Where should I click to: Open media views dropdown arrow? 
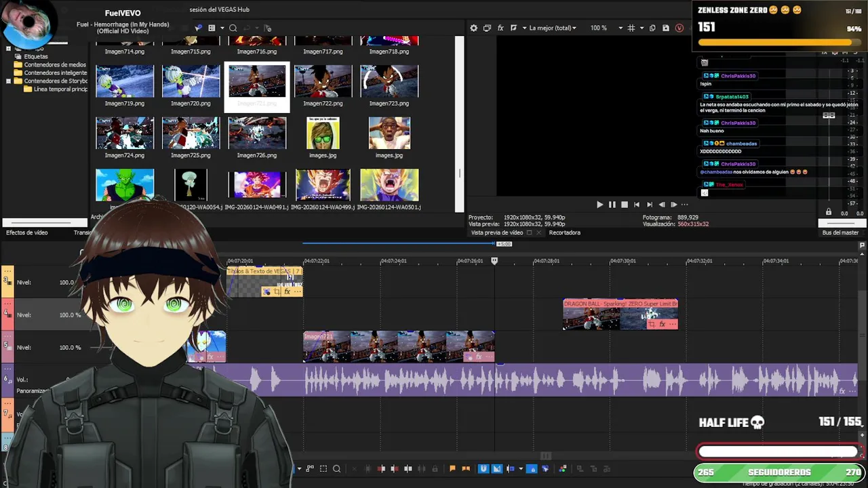(x=221, y=28)
